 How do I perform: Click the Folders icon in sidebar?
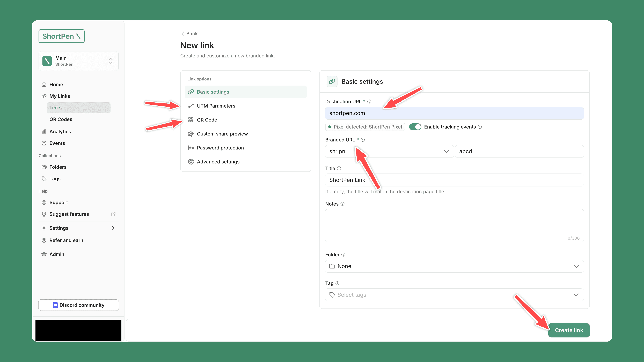pyautogui.click(x=44, y=167)
